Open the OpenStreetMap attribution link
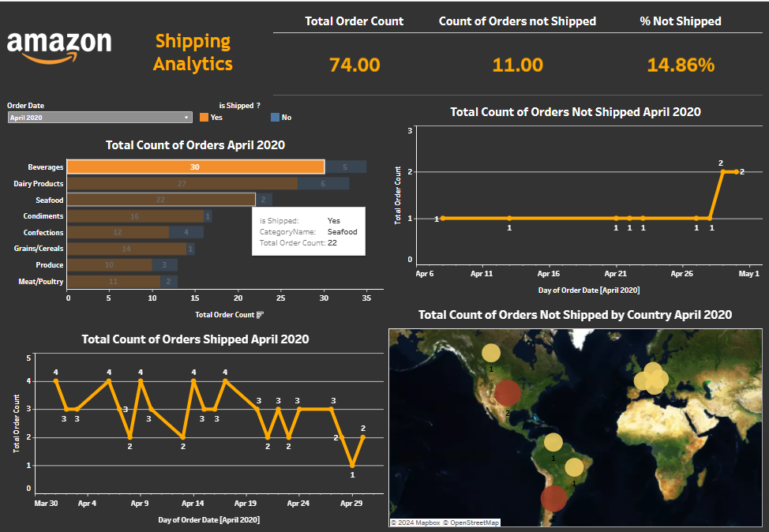Screen dimensions: 769x532 (471, 523)
